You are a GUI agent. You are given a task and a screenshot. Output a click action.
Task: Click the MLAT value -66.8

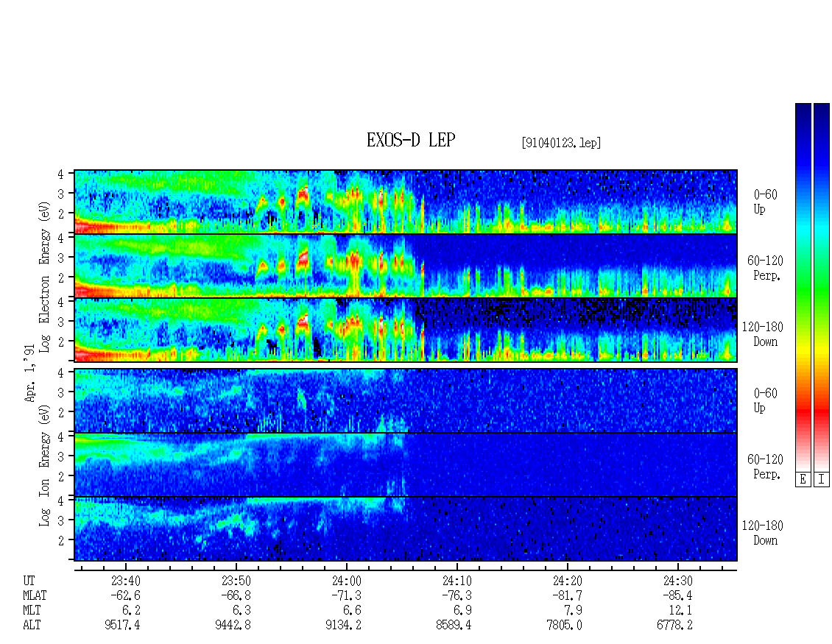(236, 595)
